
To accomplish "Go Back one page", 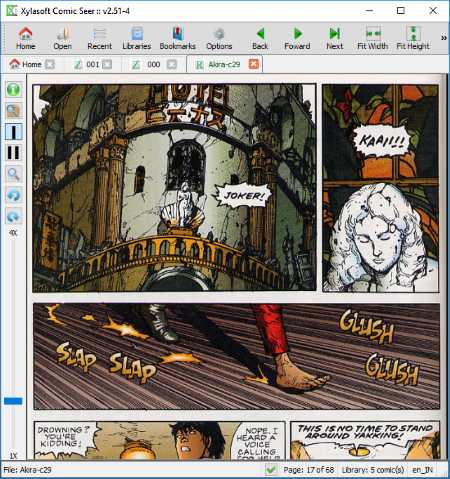I will click(260, 38).
